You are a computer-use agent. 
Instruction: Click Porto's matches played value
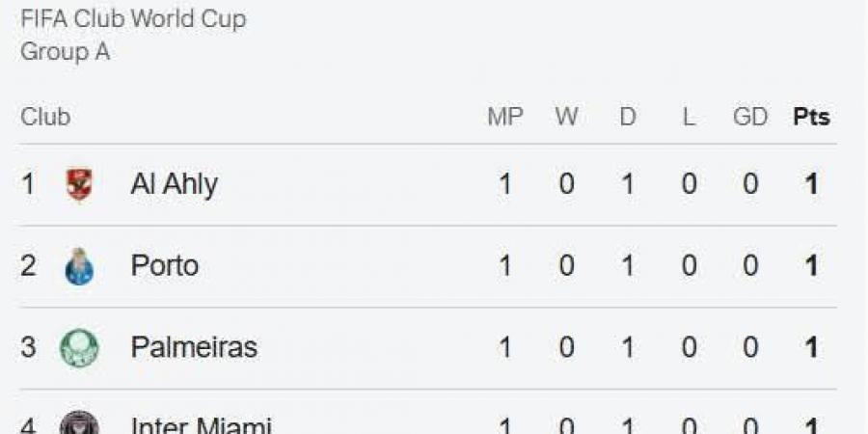[504, 266]
